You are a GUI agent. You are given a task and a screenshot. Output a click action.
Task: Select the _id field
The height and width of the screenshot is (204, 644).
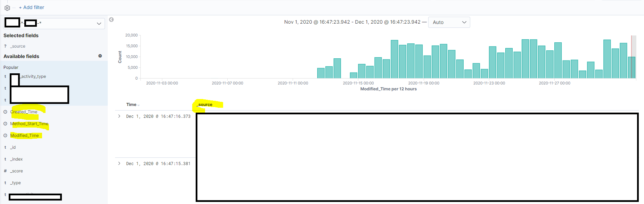click(x=13, y=147)
